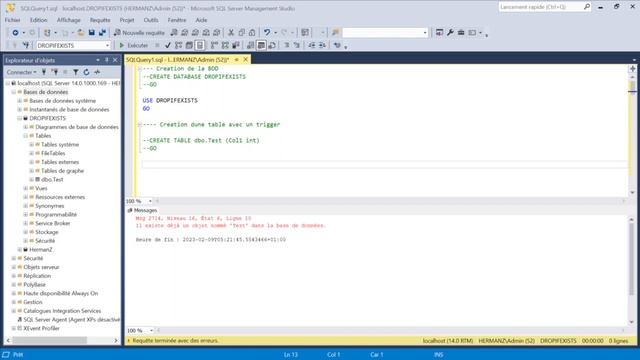Open the Outils menu
The width and height of the screenshot is (640, 360).
151,20
